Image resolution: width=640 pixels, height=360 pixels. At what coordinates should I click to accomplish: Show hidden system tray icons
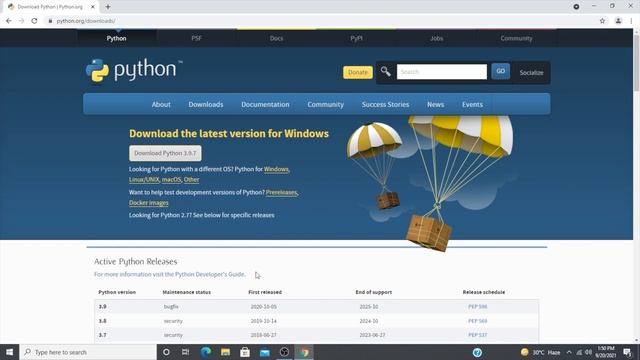coord(569,352)
